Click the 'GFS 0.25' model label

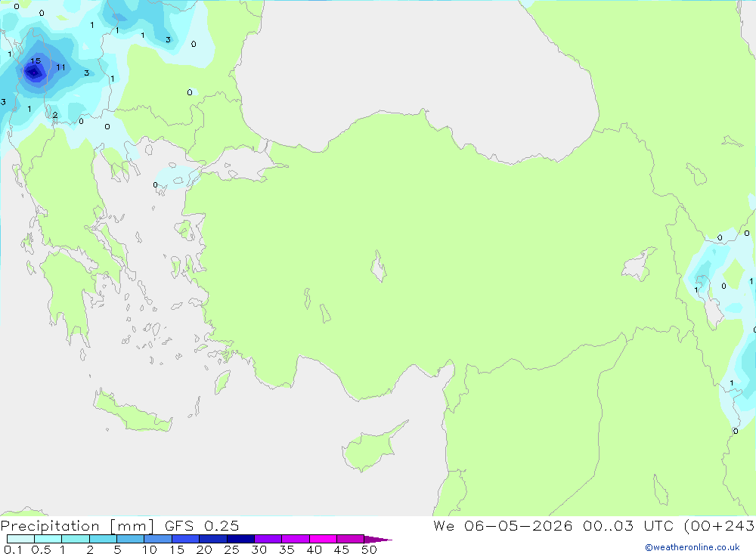point(202,526)
